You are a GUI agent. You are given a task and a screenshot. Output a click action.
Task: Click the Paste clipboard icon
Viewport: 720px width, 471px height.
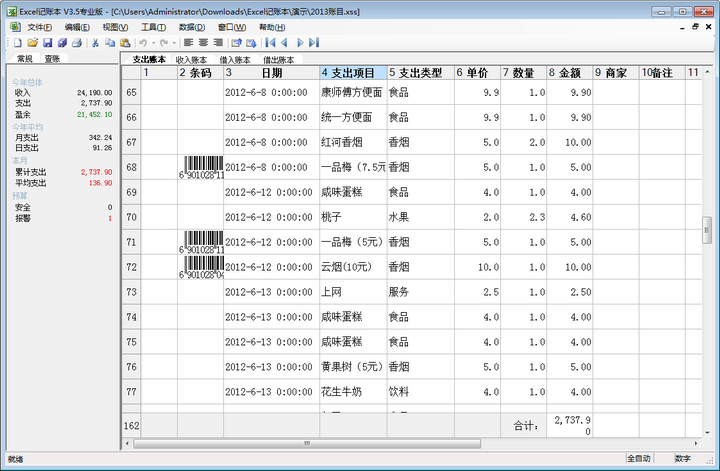coord(124,43)
